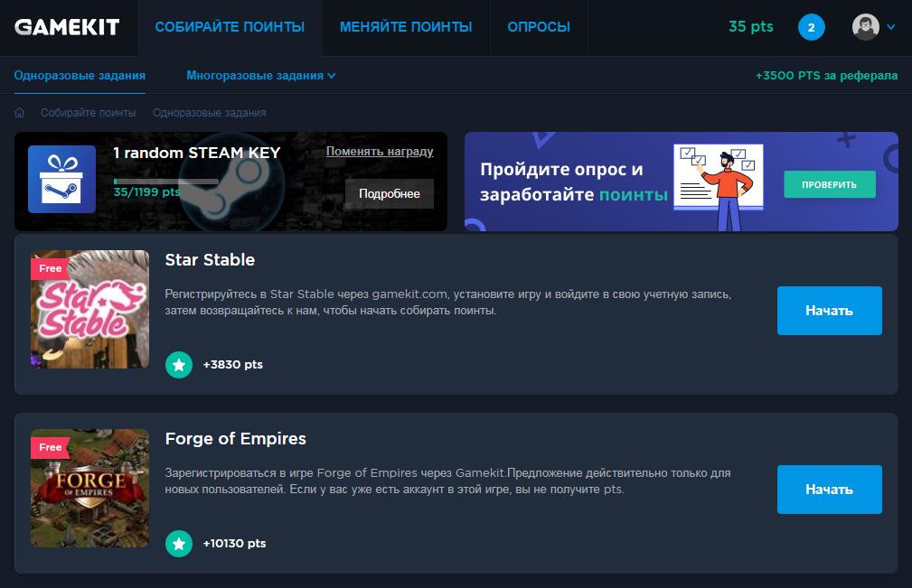Expand the profile menu chevron
The height and width of the screenshot is (588, 912).
pyautogui.click(x=890, y=27)
